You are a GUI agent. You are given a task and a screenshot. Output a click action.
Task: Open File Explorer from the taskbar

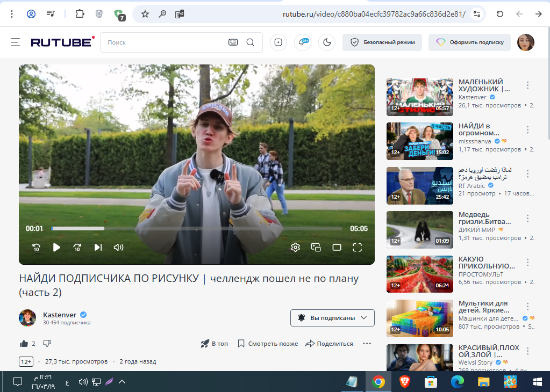point(483,382)
